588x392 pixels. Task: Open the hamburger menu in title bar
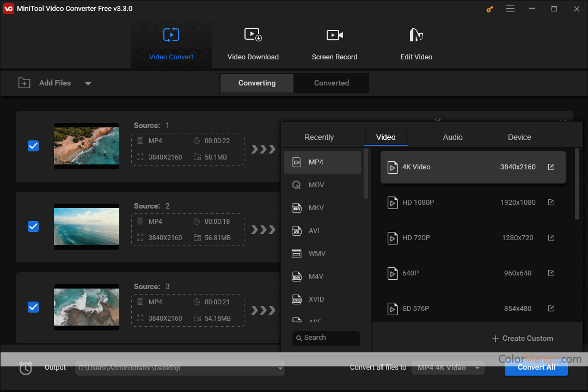tap(510, 9)
